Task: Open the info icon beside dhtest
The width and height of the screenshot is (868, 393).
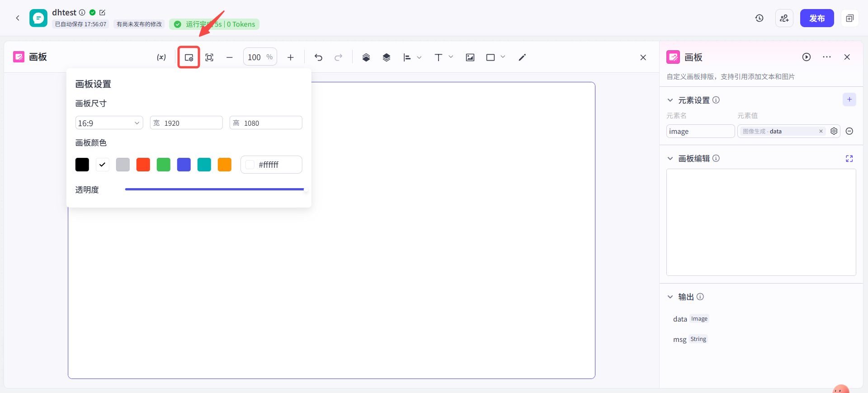Action: point(82,13)
